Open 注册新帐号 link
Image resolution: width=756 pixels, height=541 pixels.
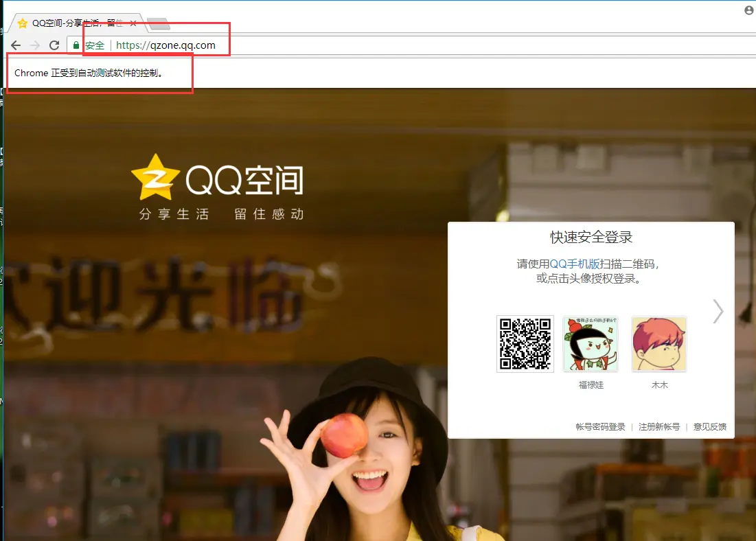pos(659,427)
